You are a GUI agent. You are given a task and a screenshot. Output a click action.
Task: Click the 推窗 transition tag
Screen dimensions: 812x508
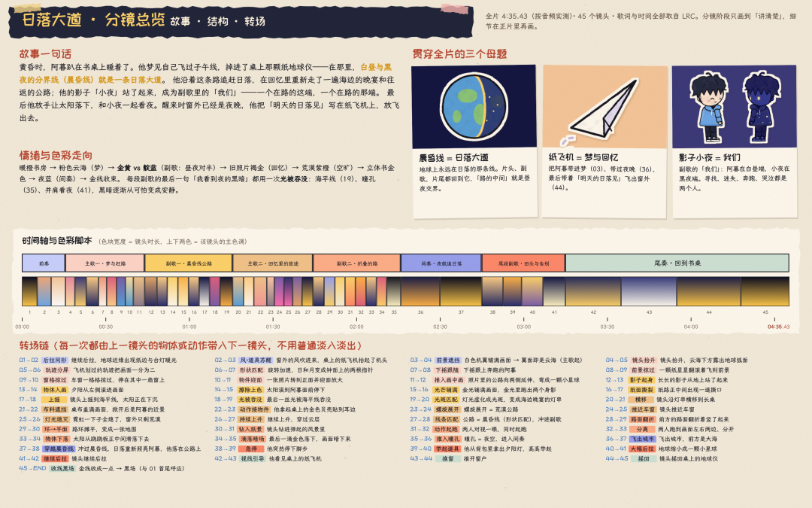(x=447, y=459)
